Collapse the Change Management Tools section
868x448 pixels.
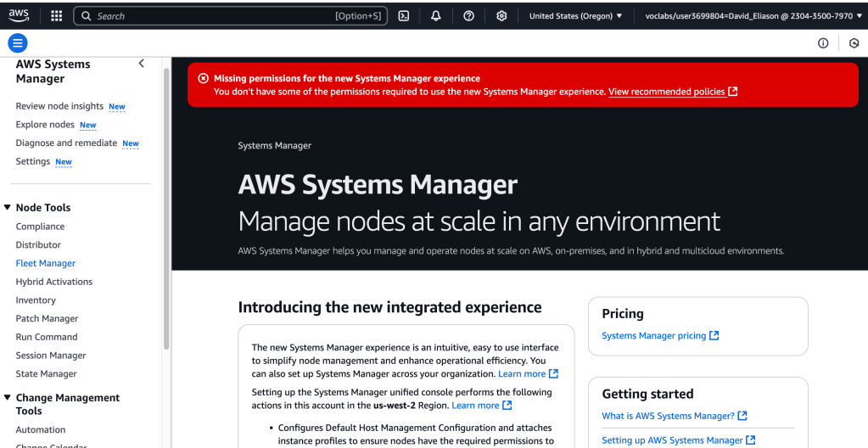pyautogui.click(x=8, y=398)
